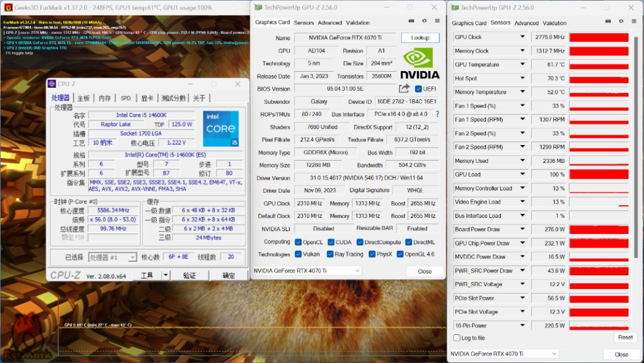This screenshot has width=644, height=363.
Task: Click the Fan 1 Speed (RPM) sensor graph
Action: [x=599, y=119]
